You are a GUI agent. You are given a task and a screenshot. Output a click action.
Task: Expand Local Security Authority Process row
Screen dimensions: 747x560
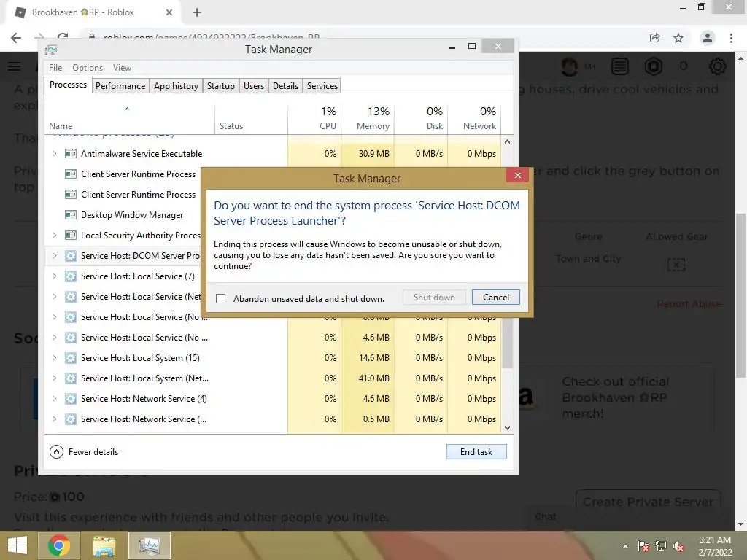click(x=54, y=236)
